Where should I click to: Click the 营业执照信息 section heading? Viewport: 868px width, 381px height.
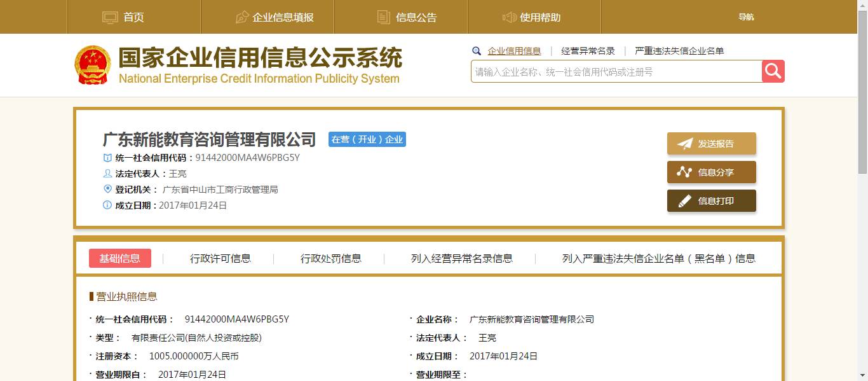click(x=126, y=296)
